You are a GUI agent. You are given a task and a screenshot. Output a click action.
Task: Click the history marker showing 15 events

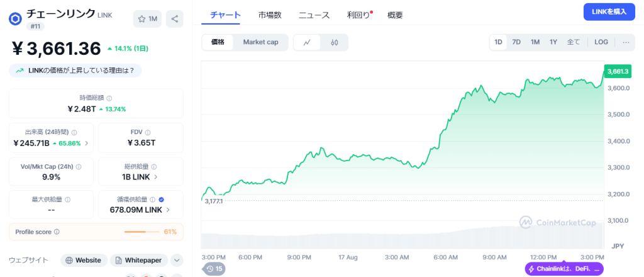[x=214, y=269]
